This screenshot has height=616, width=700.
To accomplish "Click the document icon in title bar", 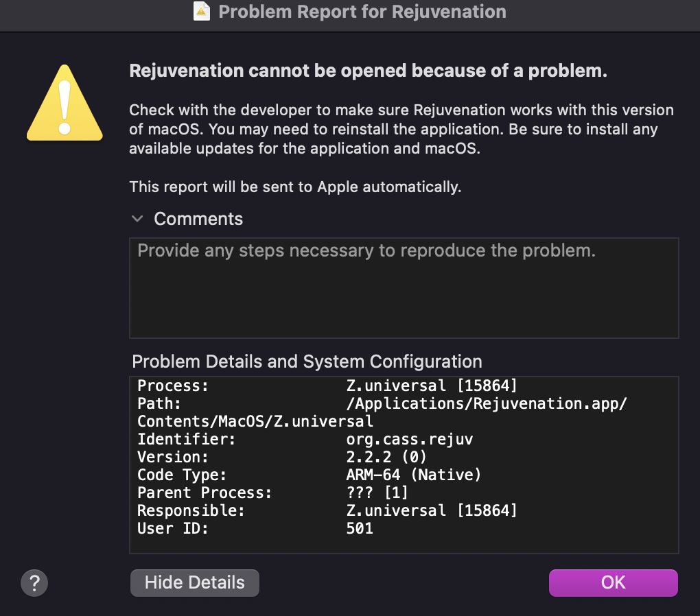I will (201, 12).
